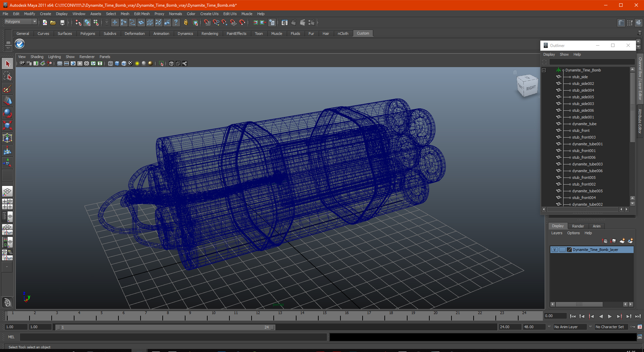The image size is (644, 352).
Task: Click the New Scene icon
Action: coord(45,22)
